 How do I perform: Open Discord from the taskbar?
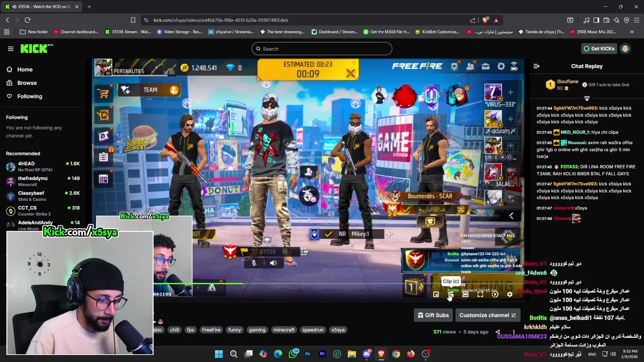pos(366,354)
